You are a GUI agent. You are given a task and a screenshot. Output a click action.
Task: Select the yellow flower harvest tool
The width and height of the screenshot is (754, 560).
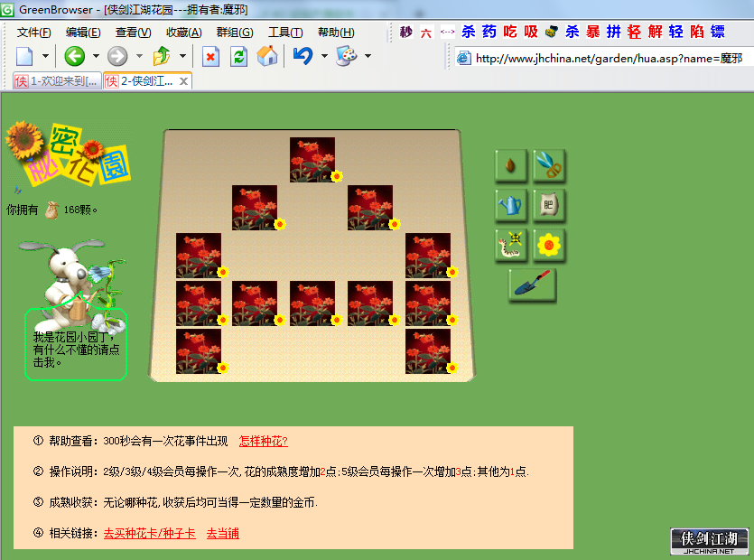tap(549, 246)
